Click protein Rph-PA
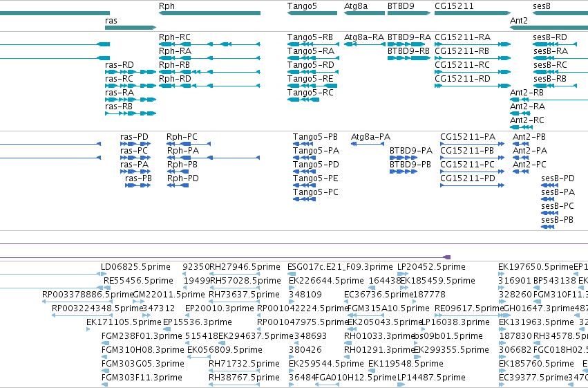588x388 pixels. [214, 158]
